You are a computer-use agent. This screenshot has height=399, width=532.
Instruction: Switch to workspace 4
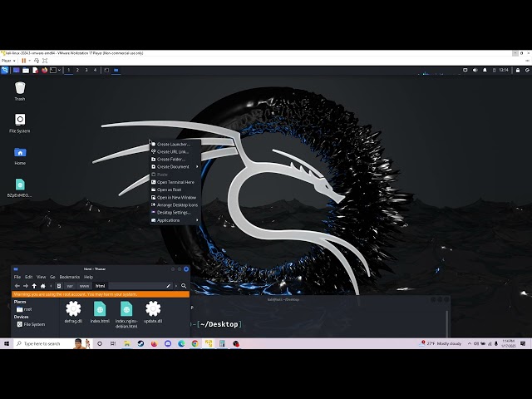(x=95, y=70)
